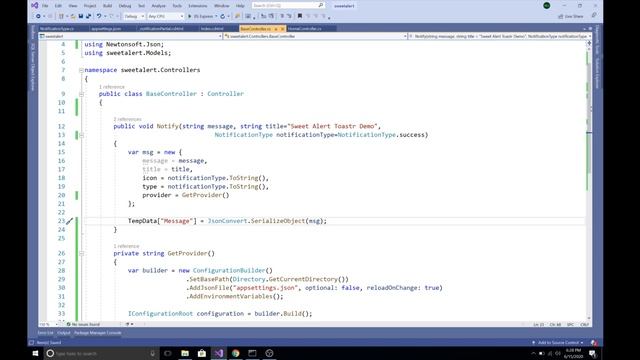Click the Undo toolbar icon
Screen dimensions: 640x360
point(99,16)
